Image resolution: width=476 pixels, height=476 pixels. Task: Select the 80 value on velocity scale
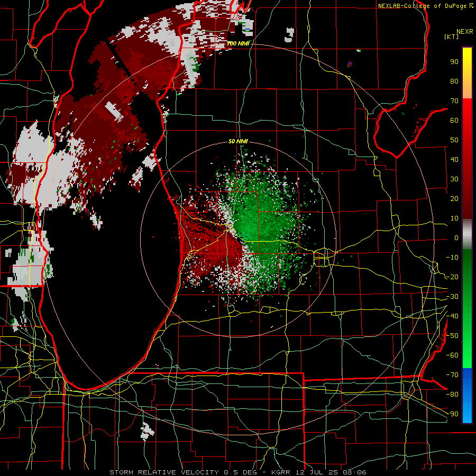click(454, 81)
